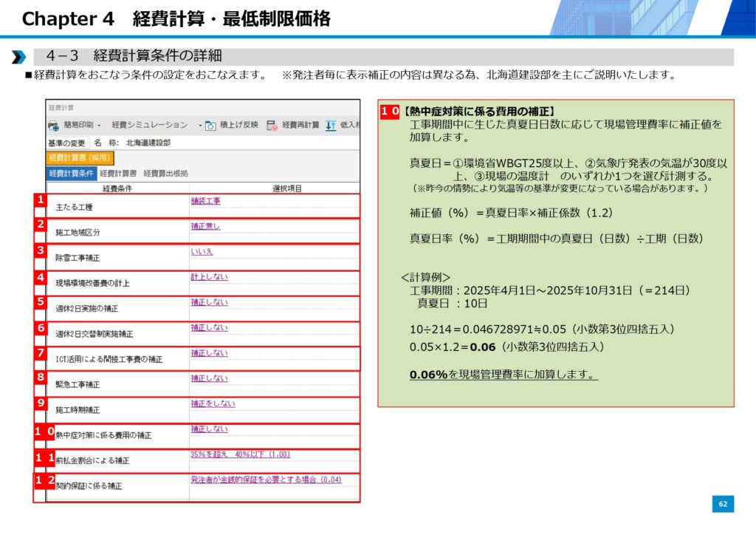Click the 舗装工事 selection link

(x=205, y=201)
